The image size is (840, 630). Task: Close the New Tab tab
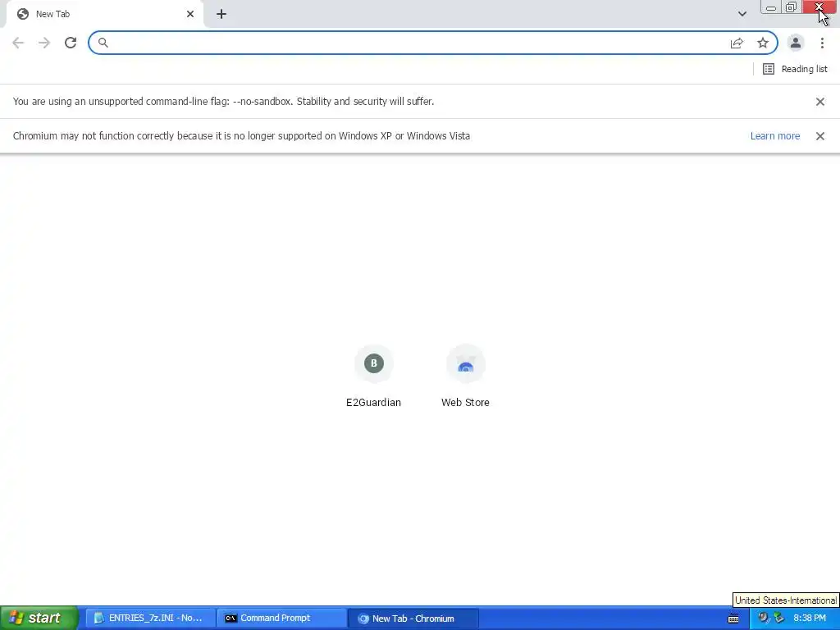click(190, 14)
